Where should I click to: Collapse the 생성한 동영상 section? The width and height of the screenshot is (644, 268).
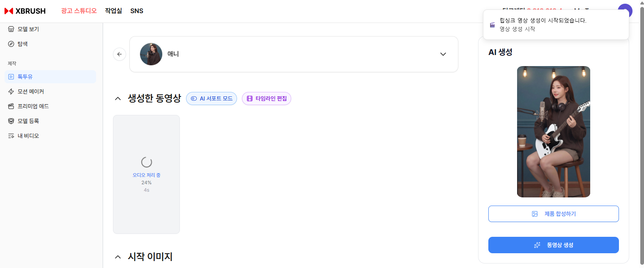coord(118,98)
